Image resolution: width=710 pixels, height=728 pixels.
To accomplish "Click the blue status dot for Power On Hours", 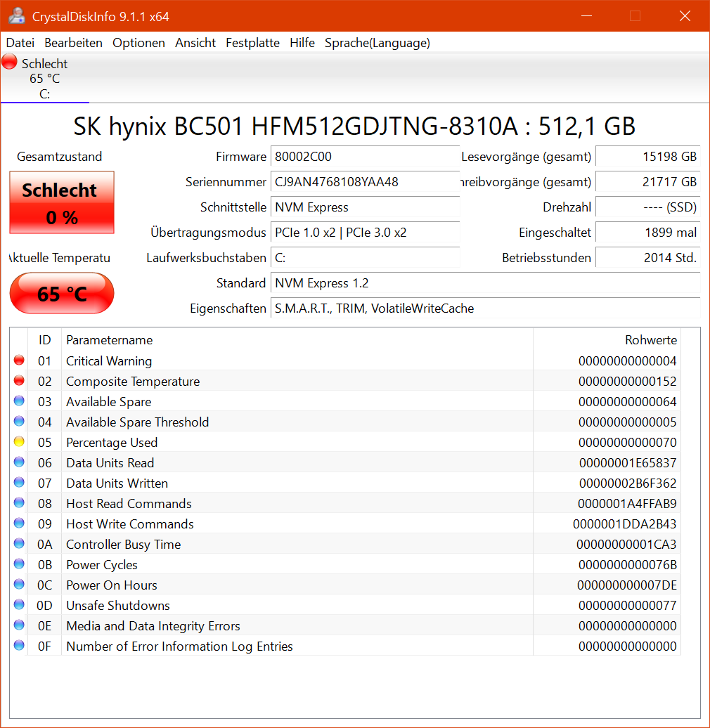I will tap(19, 584).
